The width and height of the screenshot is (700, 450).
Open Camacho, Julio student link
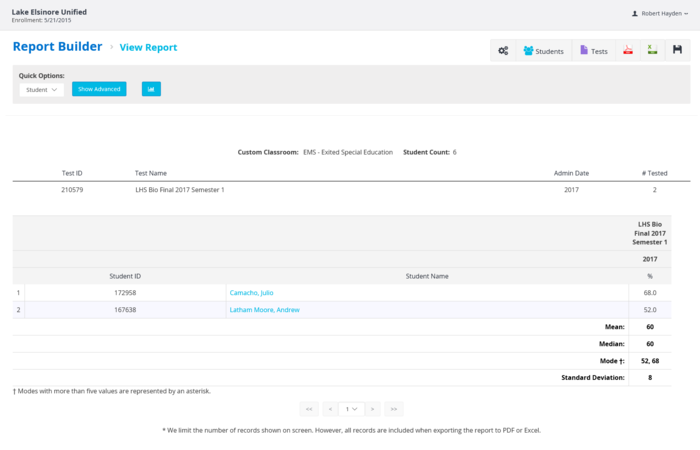[251, 293]
